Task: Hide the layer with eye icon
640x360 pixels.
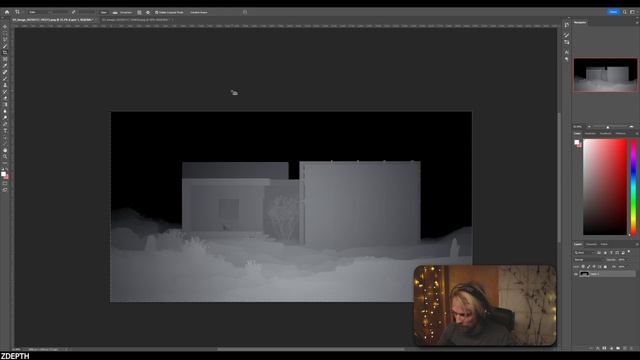Action: coord(576,274)
